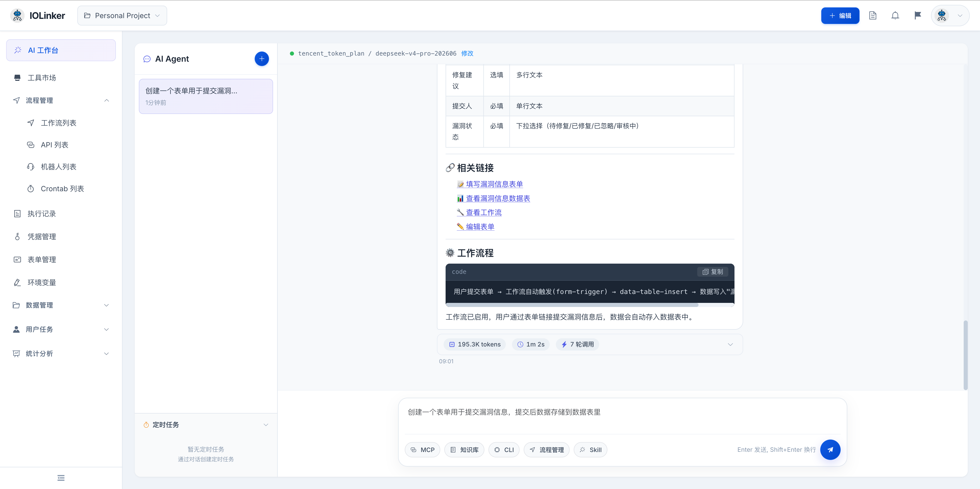Viewport: 980px width, 489px height.
Task: Click the API 列表 link icon
Action: pyautogui.click(x=30, y=145)
